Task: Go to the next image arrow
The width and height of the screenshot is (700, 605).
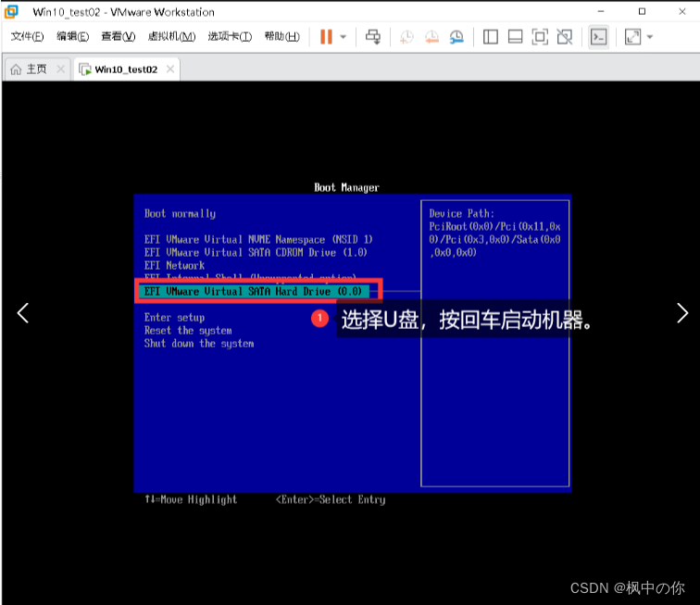Action: click(x=682, y=313)
